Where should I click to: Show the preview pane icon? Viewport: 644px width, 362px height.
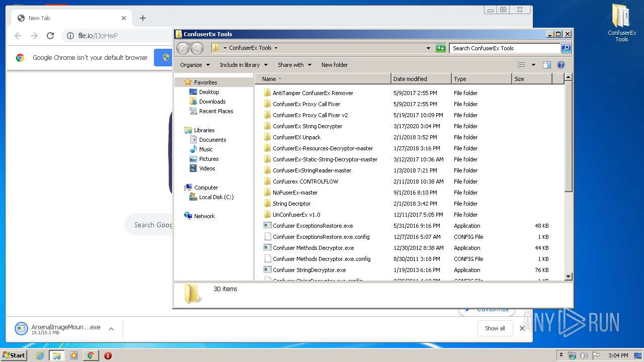click(x=547, y=65)
